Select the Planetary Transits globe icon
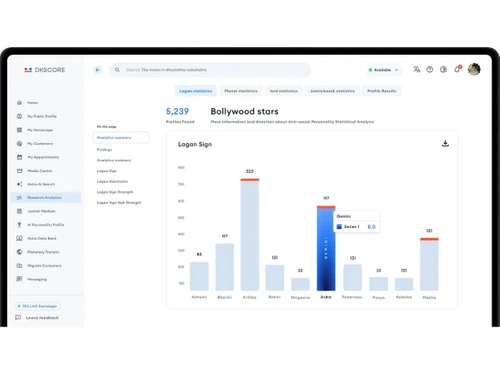Screen dimensions: 500x375 click(x=19, y=252)
